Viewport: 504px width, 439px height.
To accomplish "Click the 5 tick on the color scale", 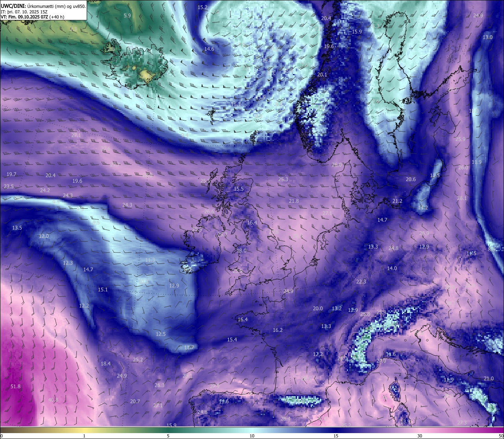I will click(168, 436).
